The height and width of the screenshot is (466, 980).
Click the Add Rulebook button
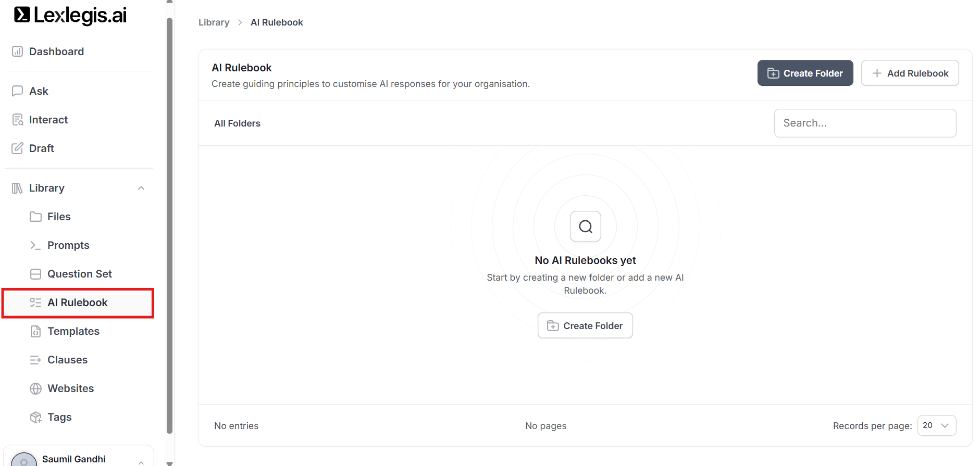click(x=910, y=73)
